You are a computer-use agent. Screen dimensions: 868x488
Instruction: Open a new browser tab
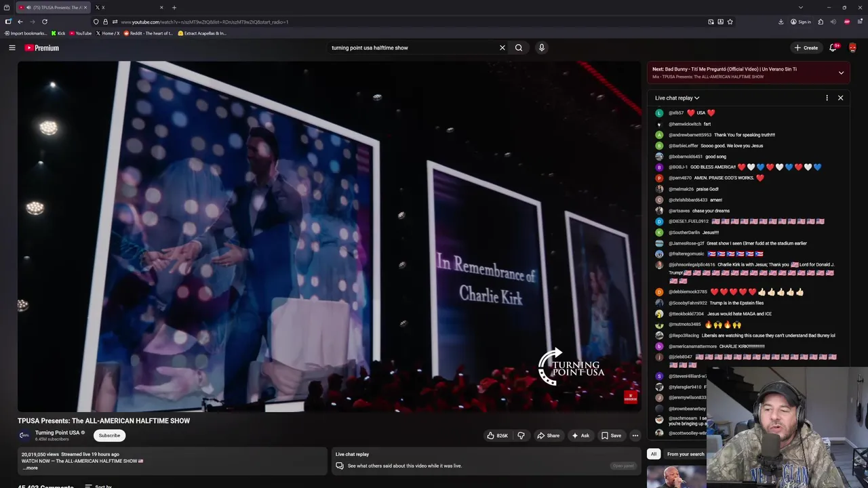click(174, 7)
